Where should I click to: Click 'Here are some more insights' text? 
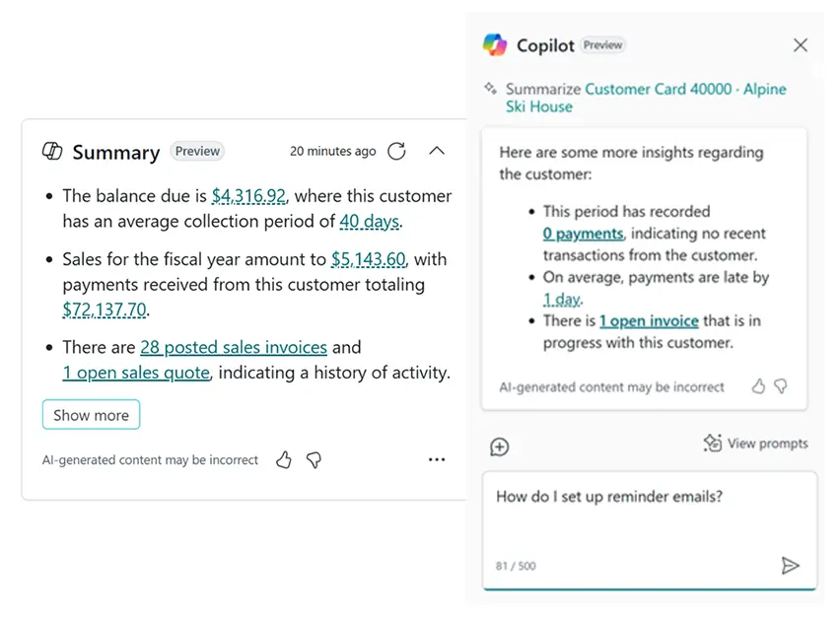(x=632, y=164)
